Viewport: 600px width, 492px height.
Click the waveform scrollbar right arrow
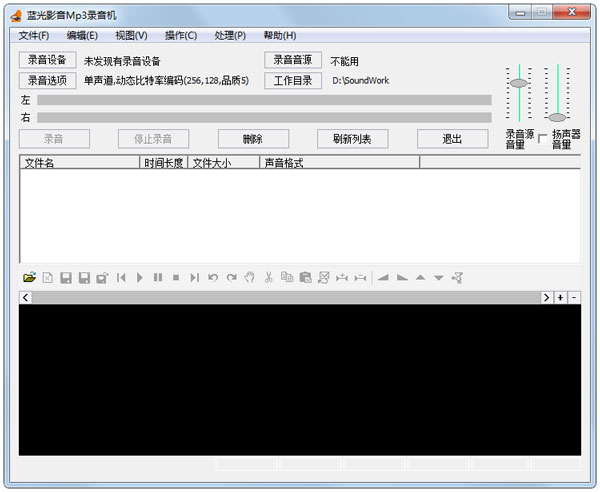click(546, 297)
